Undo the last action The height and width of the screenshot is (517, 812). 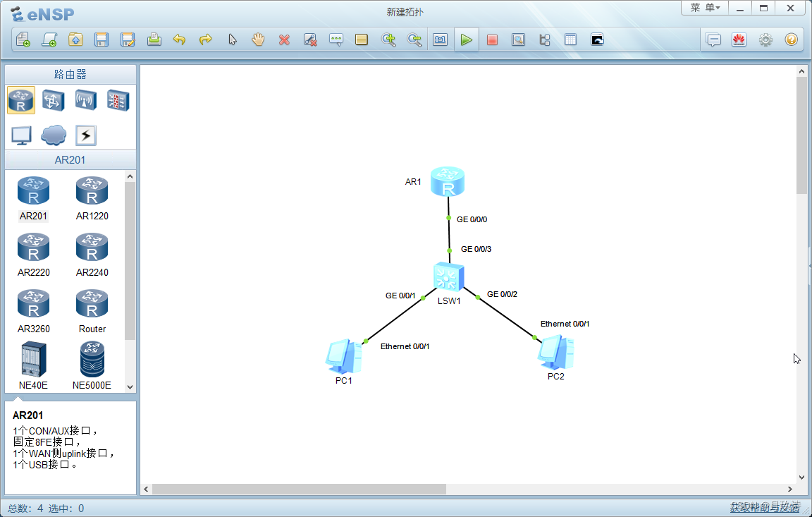(180, 40)
